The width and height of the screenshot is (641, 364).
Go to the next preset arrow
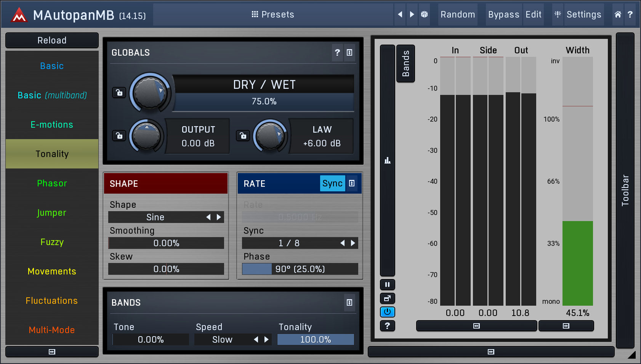tap(412, 14)
